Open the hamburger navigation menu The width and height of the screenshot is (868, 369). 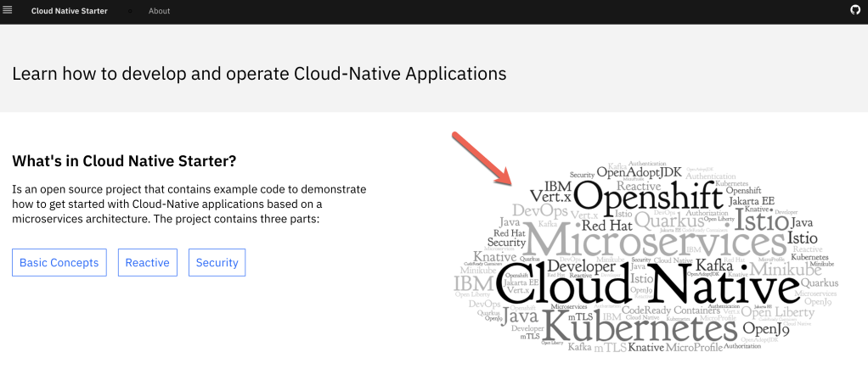[x=8, y=11]
